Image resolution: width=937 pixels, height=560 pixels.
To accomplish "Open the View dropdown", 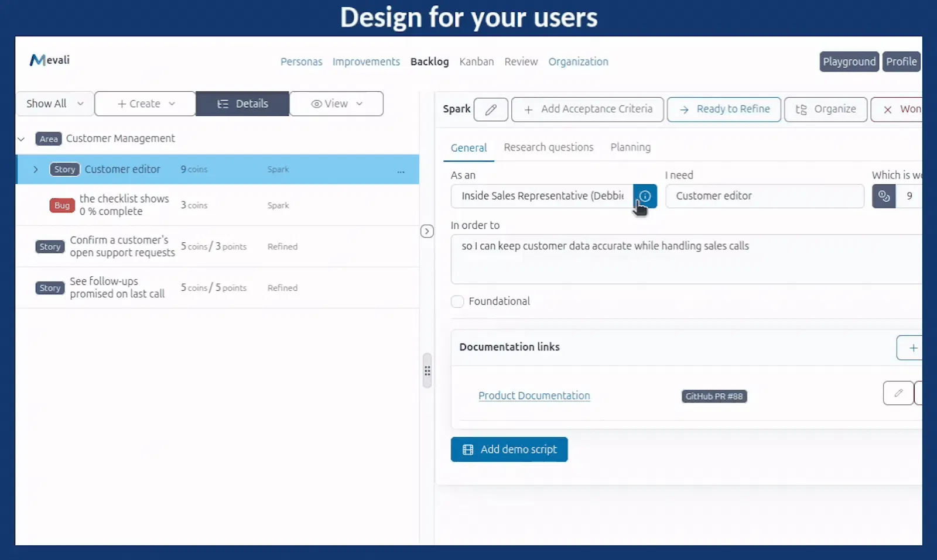I will tap(337, 104).
